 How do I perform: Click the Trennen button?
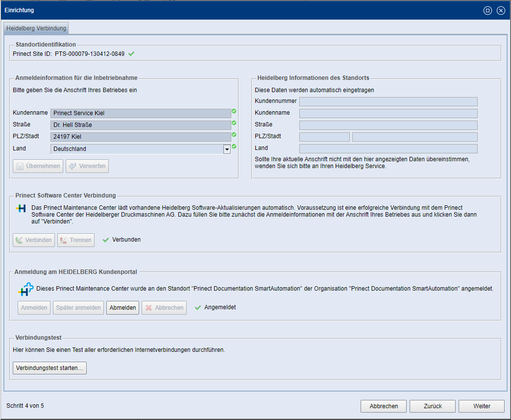tap(76, 240)
